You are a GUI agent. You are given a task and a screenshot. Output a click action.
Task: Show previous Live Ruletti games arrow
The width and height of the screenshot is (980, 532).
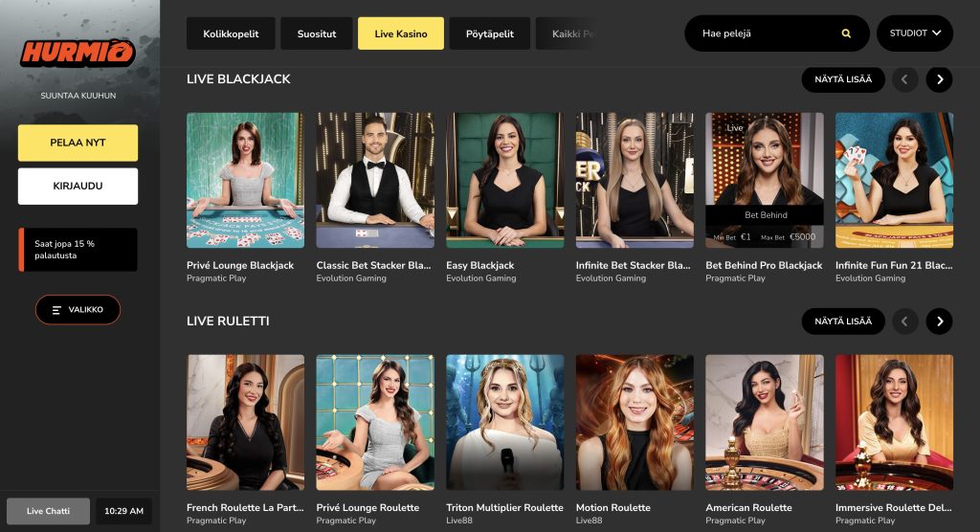pyautogui.click(x=904, y=321)
